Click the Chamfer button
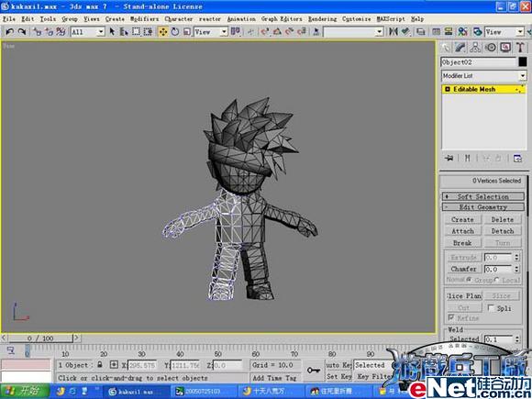This screenshot has height=399, width=532. coord(463,269)
